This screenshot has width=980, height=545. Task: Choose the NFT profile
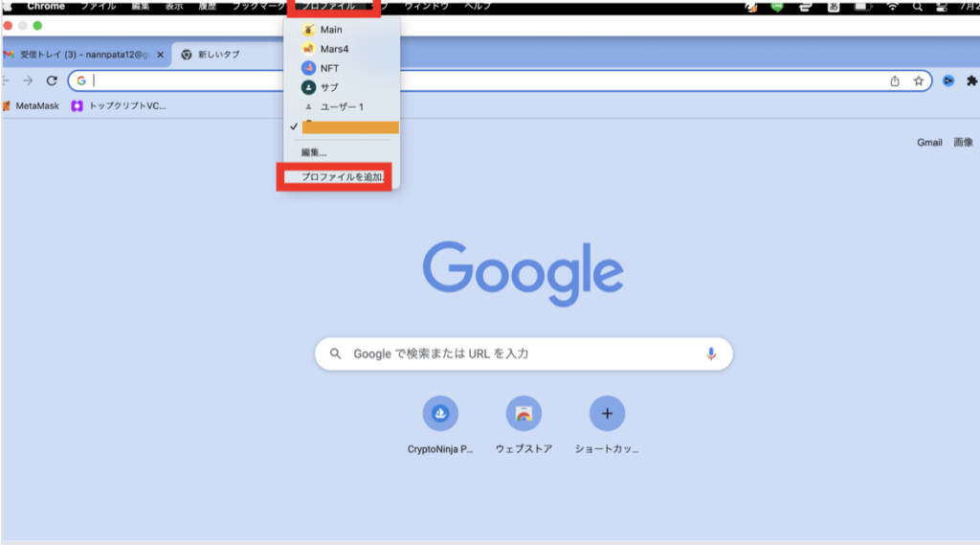[x=329, y=68]
